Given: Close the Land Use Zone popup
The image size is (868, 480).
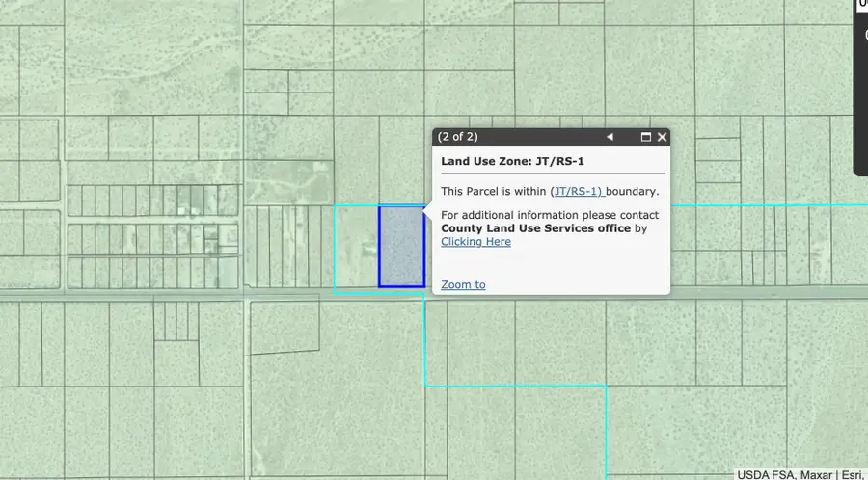Looking at the screenshot, I should (x=662, y=137).
